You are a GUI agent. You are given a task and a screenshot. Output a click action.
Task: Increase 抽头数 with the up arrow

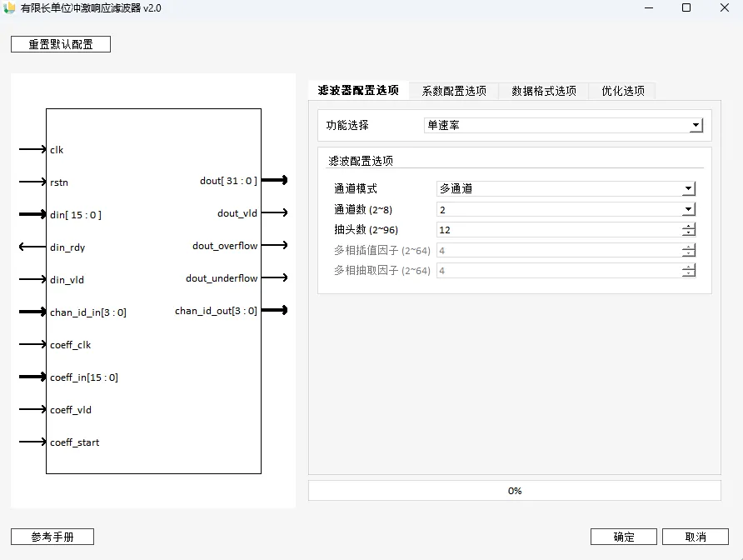(x=689, y=227)
